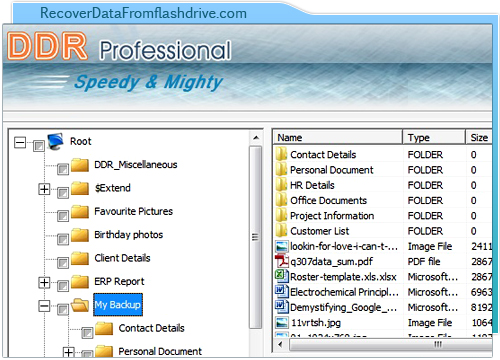Select the Project Information row name
Viewport: 500px width, 360px height.
point(332,216)
